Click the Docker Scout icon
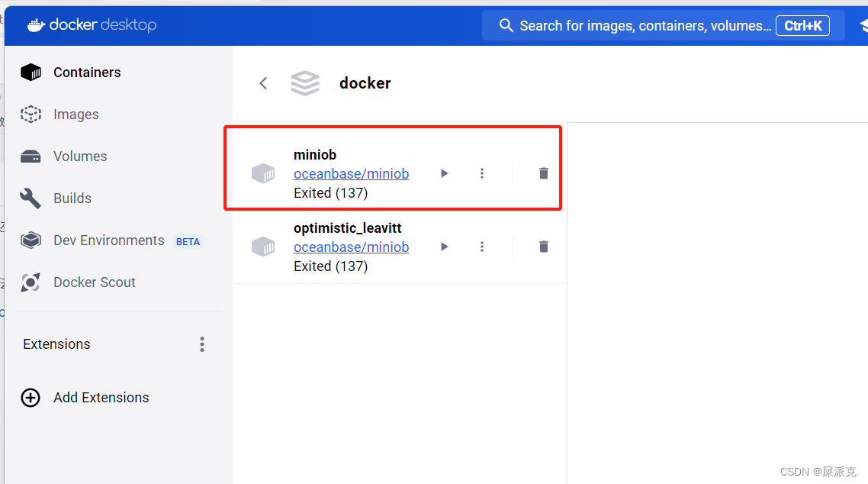868x484 pixels. [31, 282]
